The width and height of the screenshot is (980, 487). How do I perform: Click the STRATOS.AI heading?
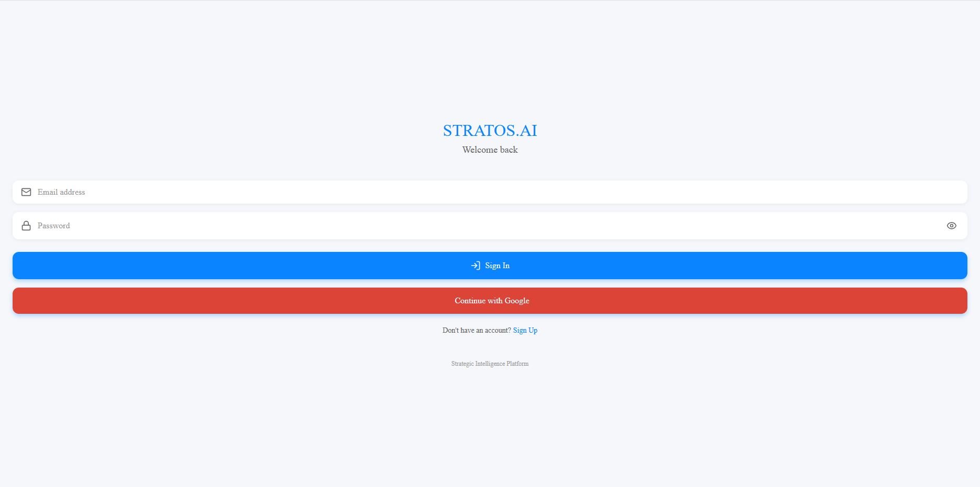490,130
